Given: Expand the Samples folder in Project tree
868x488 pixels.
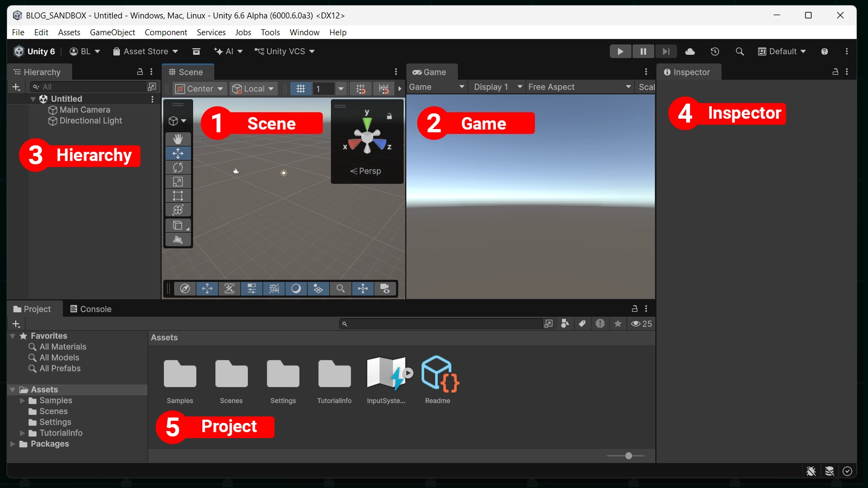Looking at the screenshot, I should point(22,401).
